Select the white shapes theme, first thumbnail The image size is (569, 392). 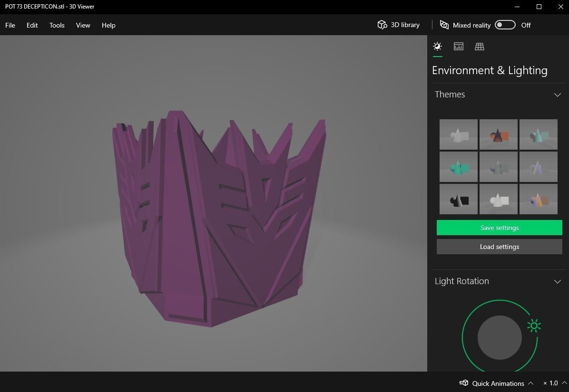458,134
